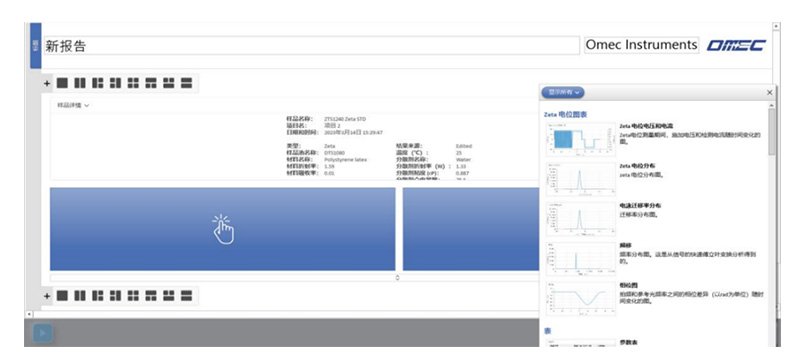The height and width of the screenshot is (364, 800).
Task: Edit the 新报告 title field
Action: pyautogui.click(x=311, y=46)
